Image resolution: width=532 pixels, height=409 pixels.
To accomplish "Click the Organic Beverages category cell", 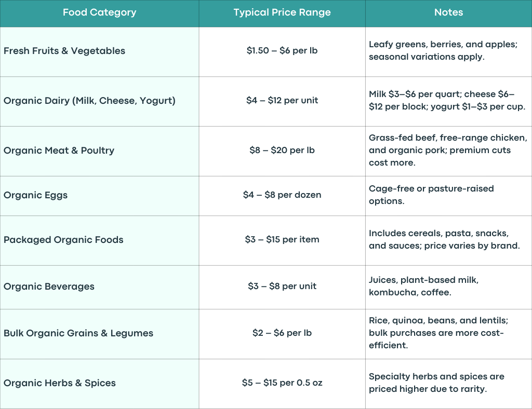I will [99, 288].
